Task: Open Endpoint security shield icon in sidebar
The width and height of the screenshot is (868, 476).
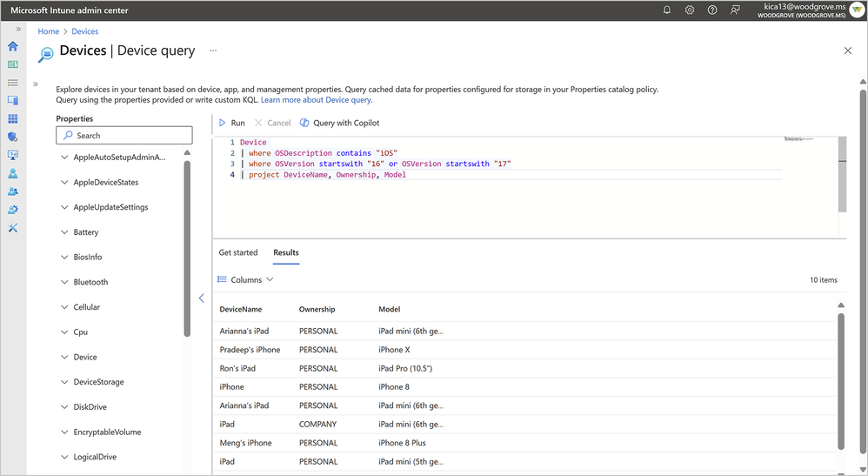Action: tap(12, 137)
